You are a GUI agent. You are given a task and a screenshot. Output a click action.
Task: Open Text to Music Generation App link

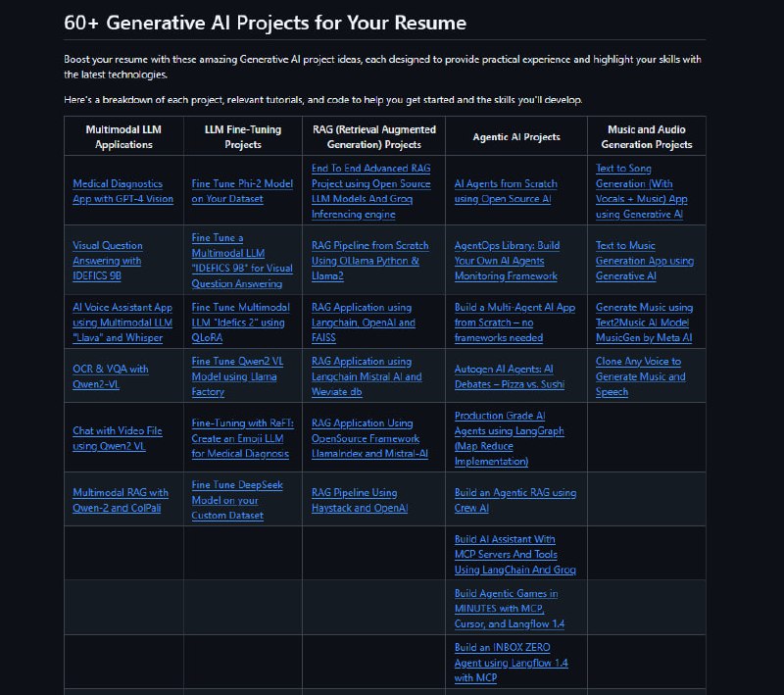pyautogui.click(x=645, y=261)
